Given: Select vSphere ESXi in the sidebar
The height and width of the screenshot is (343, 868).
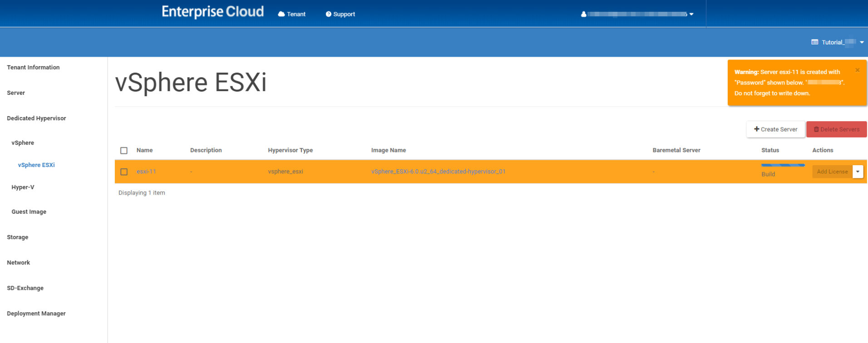Looking at the screenshot, I should tap(36, 165).
